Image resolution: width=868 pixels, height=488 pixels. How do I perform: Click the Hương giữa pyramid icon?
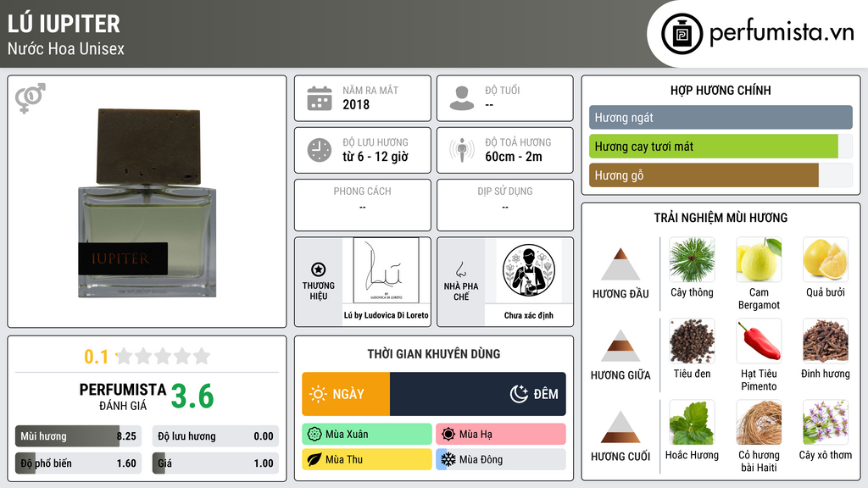tap(620, 346)
